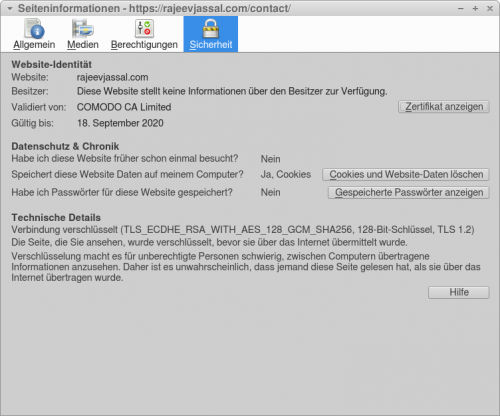This screenshot has height=416, width=500.
Task: Minimize the Seiteninformationen window
Action: 461,9
